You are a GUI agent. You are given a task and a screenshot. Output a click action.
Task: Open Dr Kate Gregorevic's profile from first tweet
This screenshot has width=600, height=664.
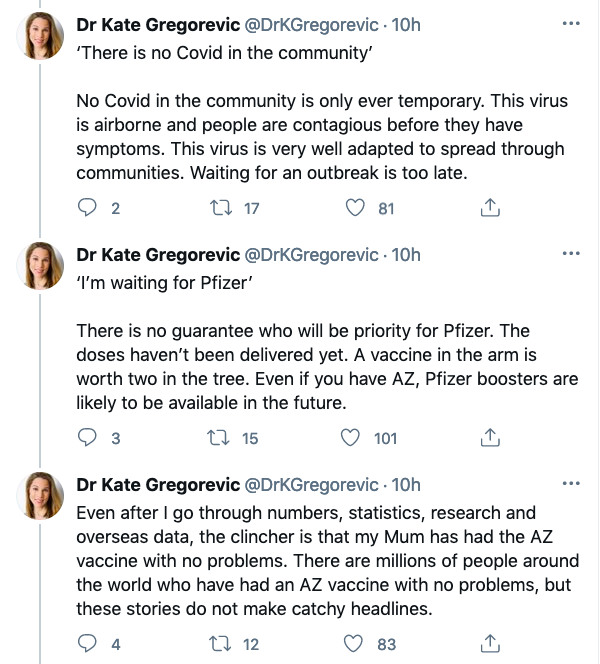[158, 24]
